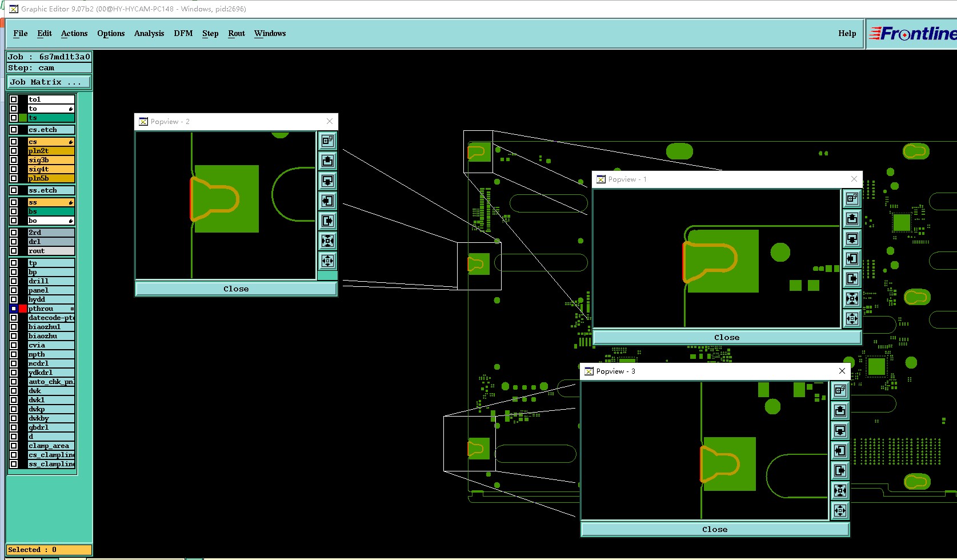Open the Help menu
This screenshot has height=560, width=957.
click(x=847, y=33)
